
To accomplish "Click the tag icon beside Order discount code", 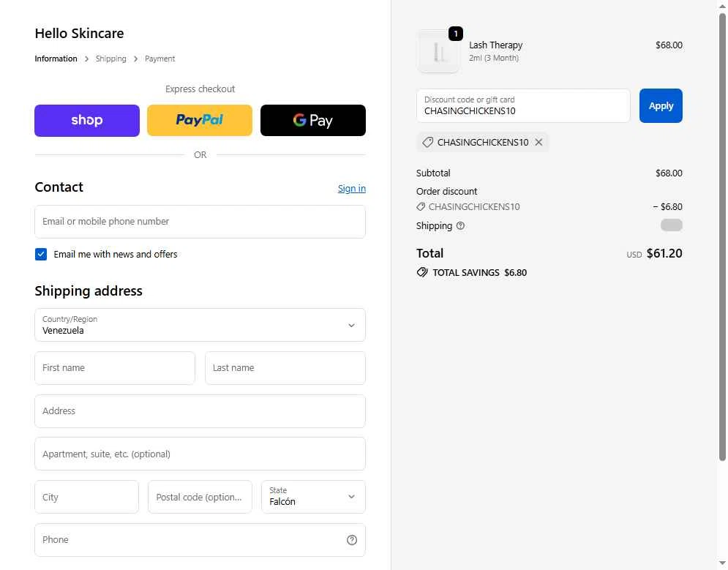I will tap(421, 206).
